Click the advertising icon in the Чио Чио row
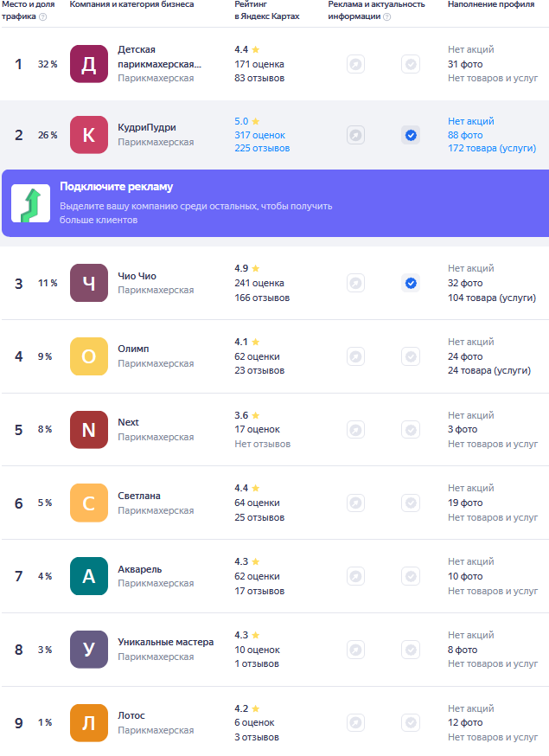The width and height of the screenshot is (549, 756). [355, 283]
